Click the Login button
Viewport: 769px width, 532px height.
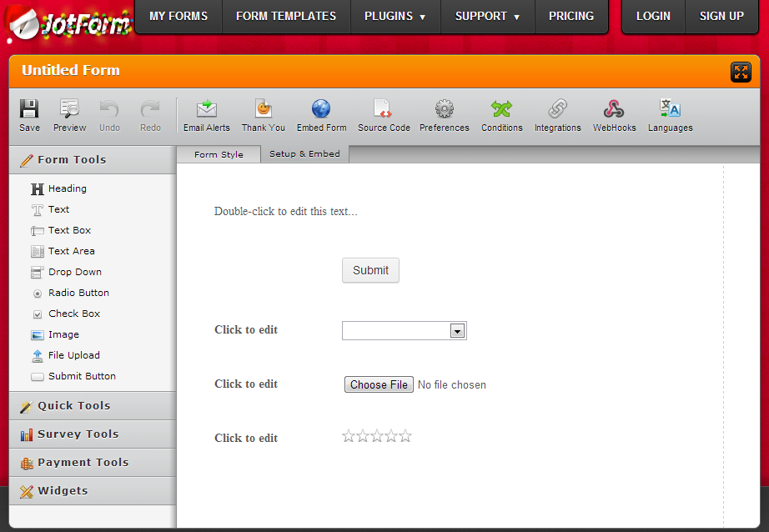point(653,16)
